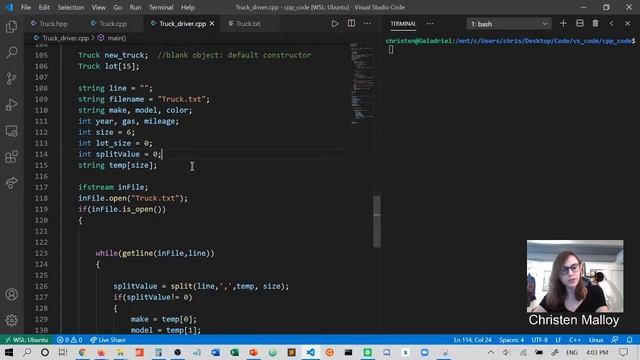Open the Terminal menu

click(x=161, y=7)
